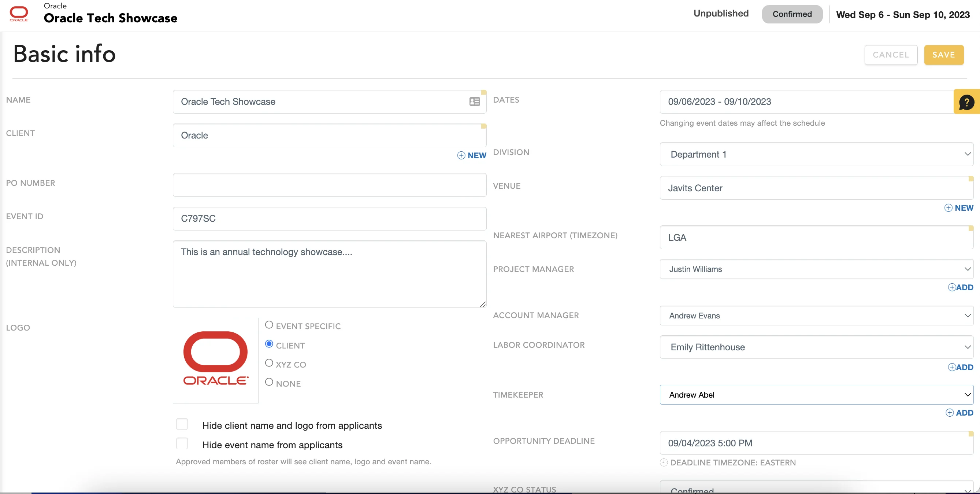Click the plus icon next to client NEW
980x494 pixels.
(461, 155)
